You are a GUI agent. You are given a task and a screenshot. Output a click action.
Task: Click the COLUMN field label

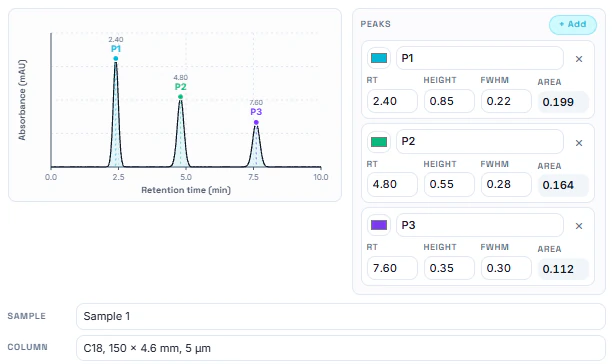[27, 347]
